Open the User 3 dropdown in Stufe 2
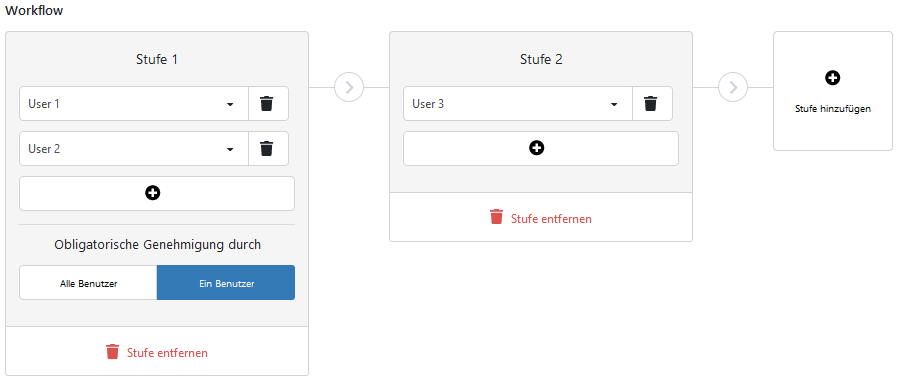The width and height of the screenshot is (898, 382). click(518, 104)
